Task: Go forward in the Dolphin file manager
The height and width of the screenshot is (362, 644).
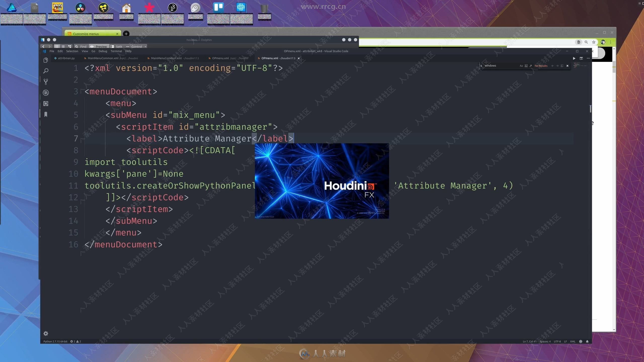Action: pyautogui.click(x=50, y=47)
